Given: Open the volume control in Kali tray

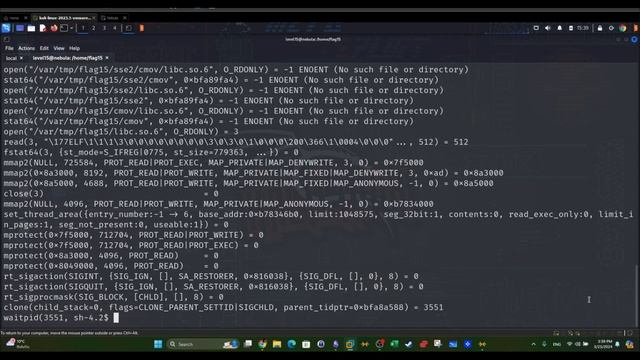Looking at the screenshot, I should [548, 28].
